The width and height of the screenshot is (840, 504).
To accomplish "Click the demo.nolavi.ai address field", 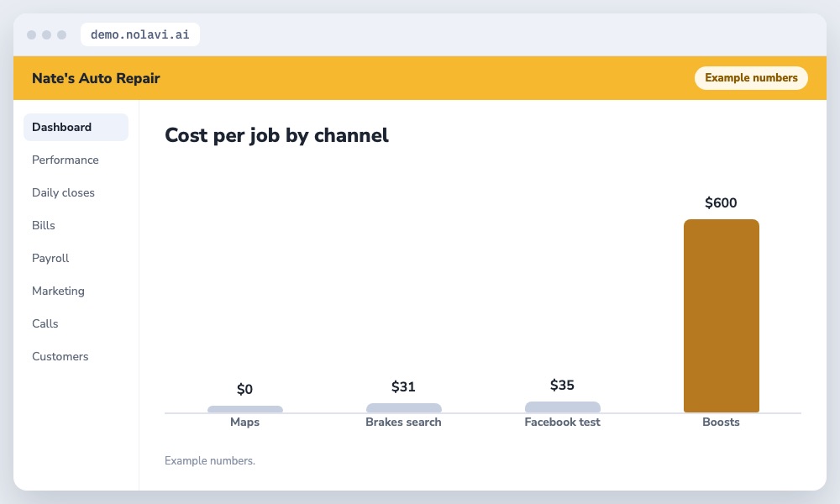I will pos(139,34).
